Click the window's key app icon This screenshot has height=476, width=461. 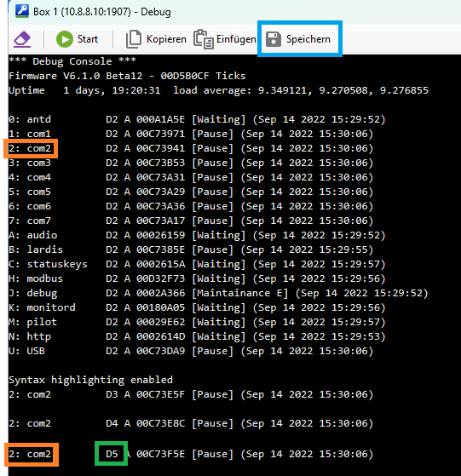tap(22, 11)
